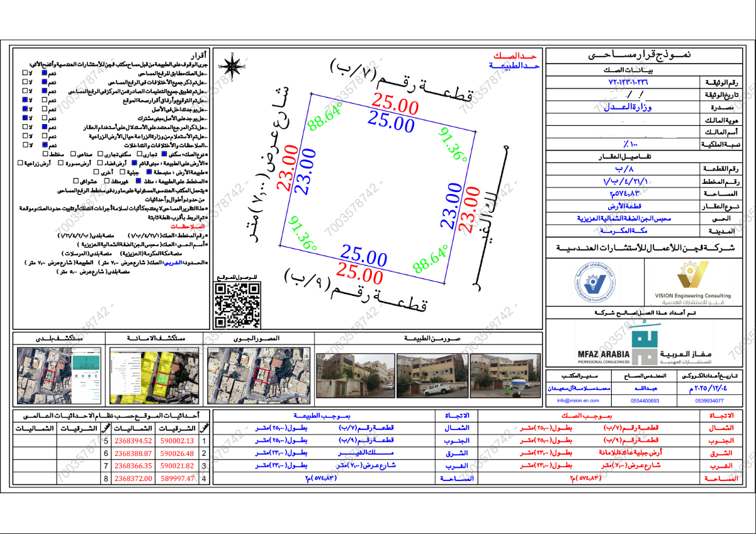
Task: Toggle the 'سكني' deed type checkbox
Action: pos(164,154)
